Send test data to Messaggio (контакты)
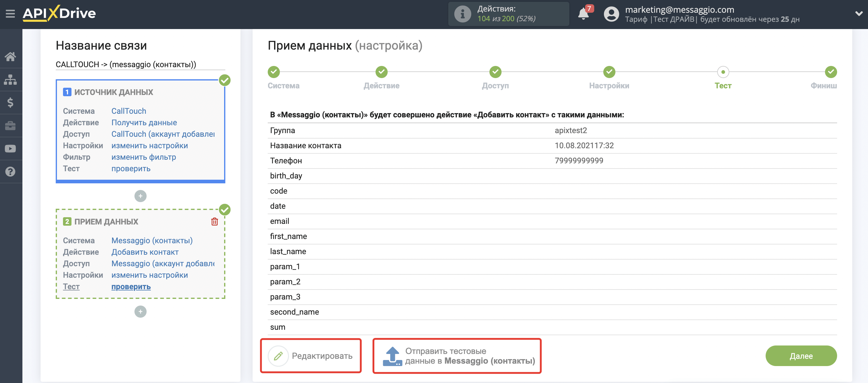The height and width of the screenshot is (383, 868). [x=457, y=356]
